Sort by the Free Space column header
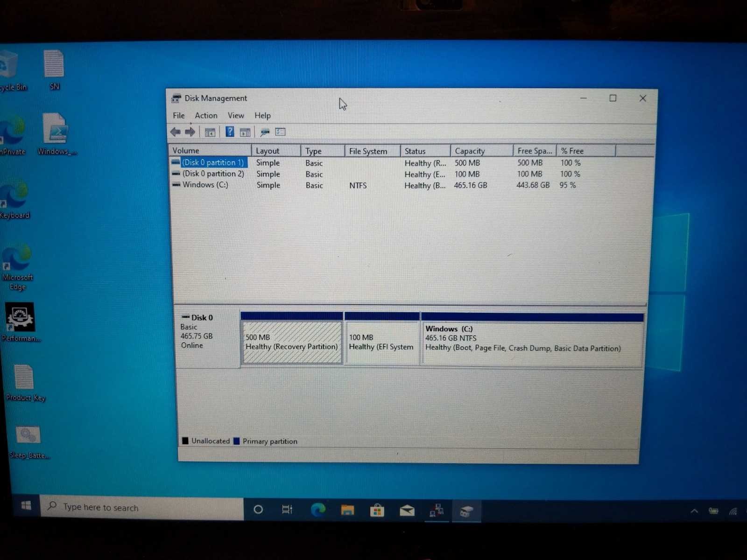The height and width of the screenshot is (560, 747). pos(535,151)
